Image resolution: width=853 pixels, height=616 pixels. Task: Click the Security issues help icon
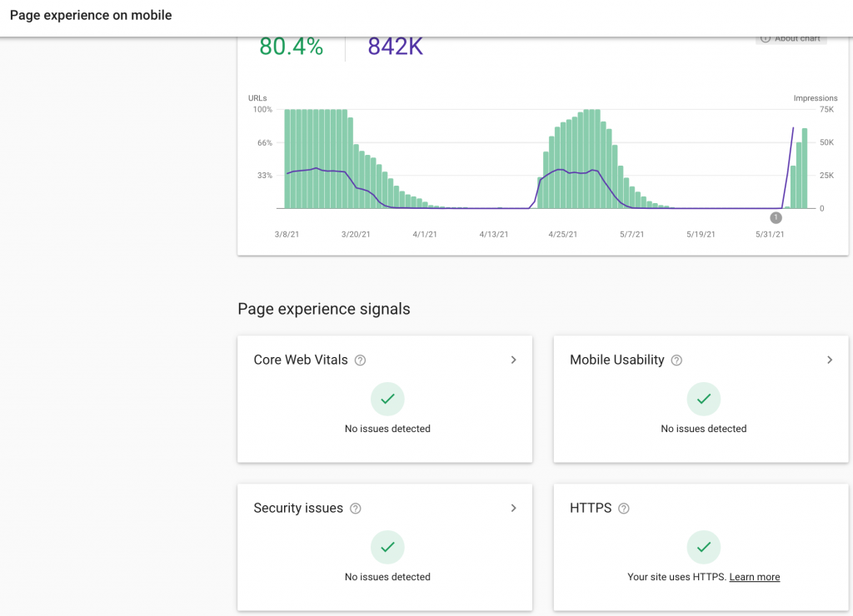coord(355,509)
